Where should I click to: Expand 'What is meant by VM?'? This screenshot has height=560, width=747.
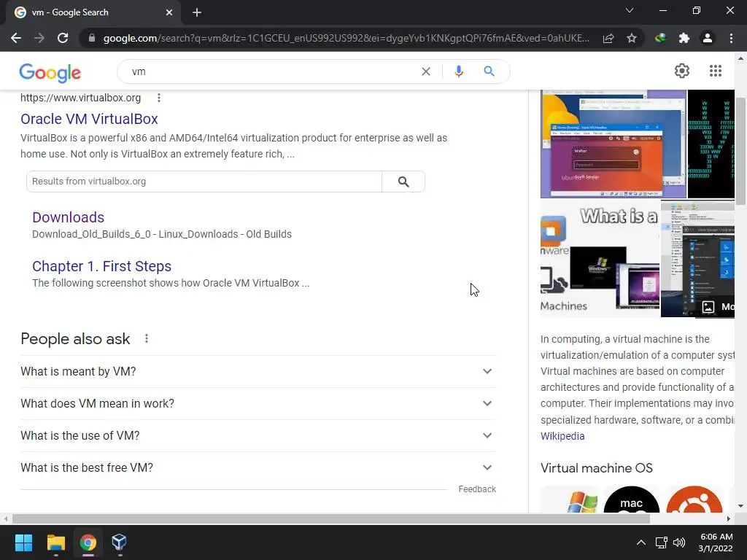point(258,371)
